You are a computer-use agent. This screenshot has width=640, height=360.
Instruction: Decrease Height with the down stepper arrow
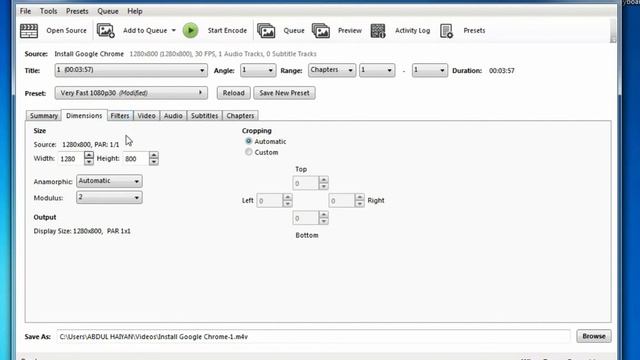(153, 162)
